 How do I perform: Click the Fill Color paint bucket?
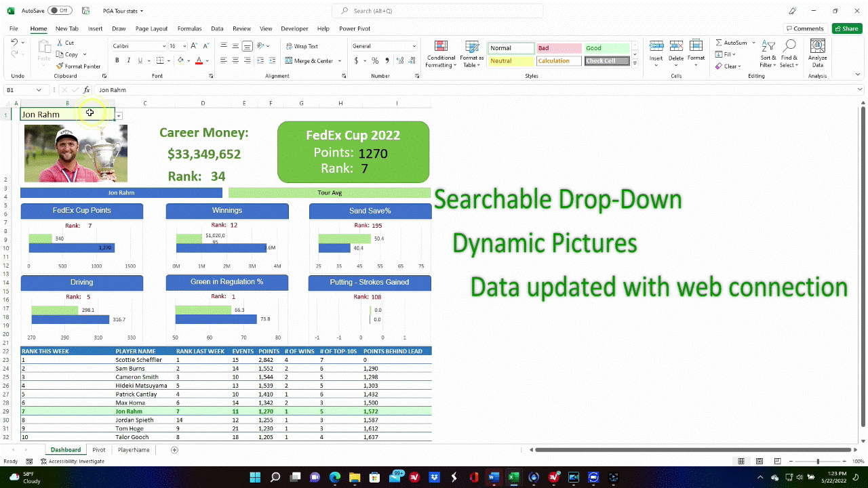click(180, 60)
